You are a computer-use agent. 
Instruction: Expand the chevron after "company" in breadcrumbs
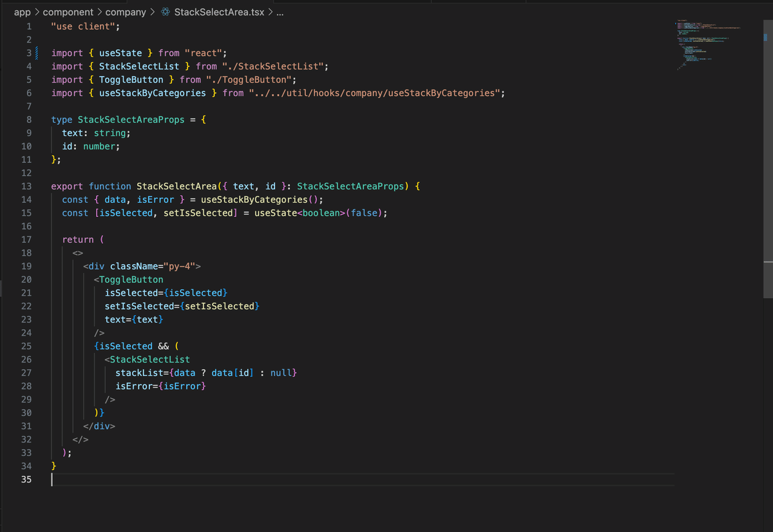tap(151, 12)
